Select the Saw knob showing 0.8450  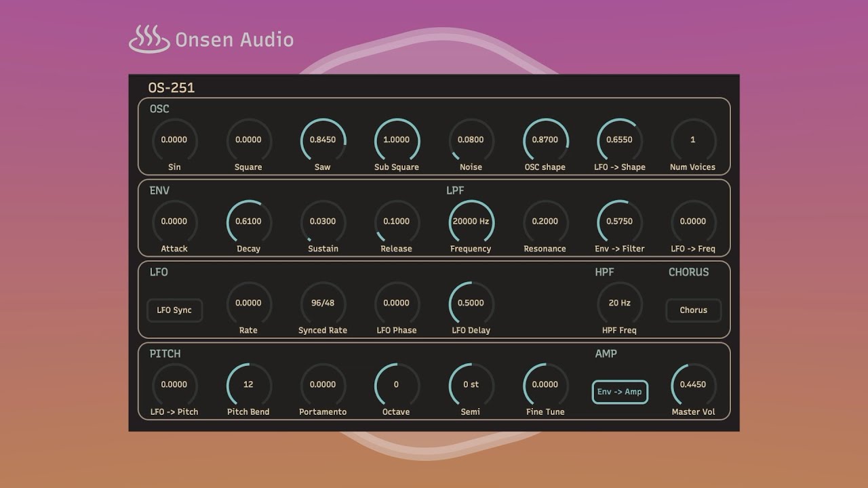[323, 140]
